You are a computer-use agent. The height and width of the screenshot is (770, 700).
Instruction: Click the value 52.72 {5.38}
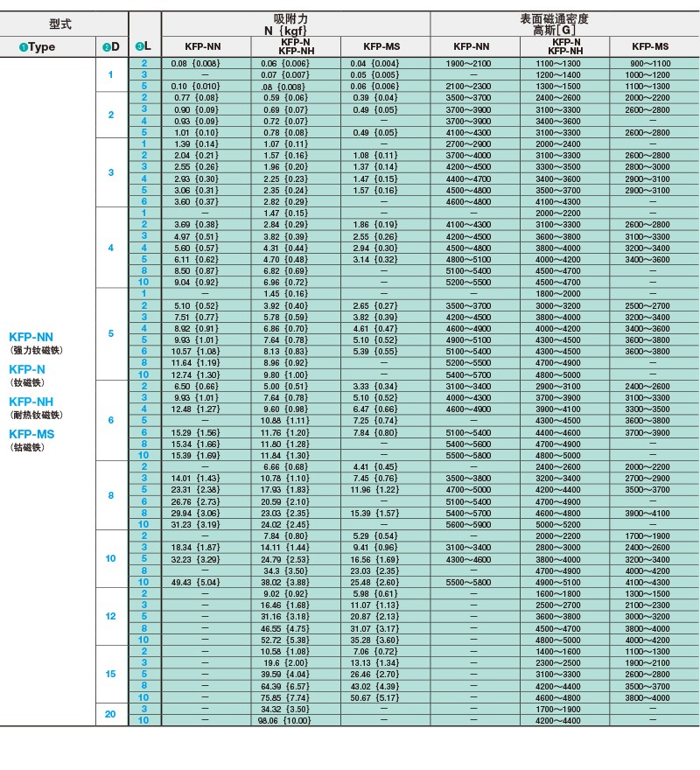click(x=285, y=640)
